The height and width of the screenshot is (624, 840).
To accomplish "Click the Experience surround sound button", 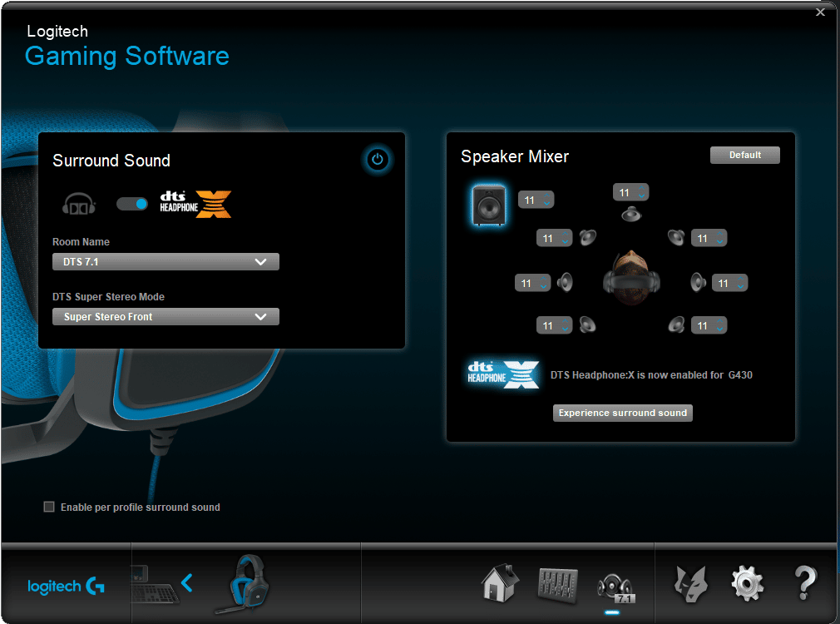I will coord(622,413).
